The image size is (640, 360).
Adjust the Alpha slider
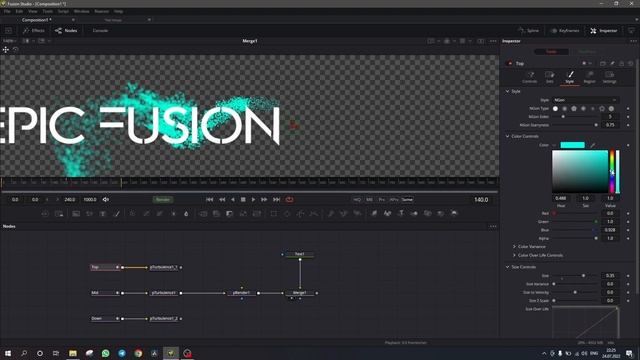575,238
